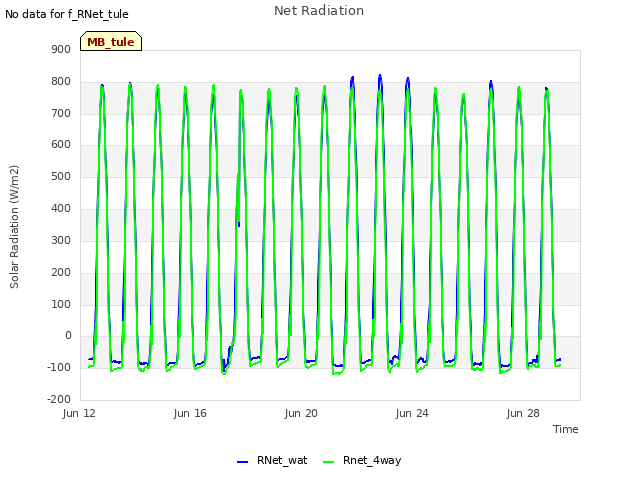Click the 600 y-axis tick label
This screenshot has height=480, width=640.
[61, 144]
